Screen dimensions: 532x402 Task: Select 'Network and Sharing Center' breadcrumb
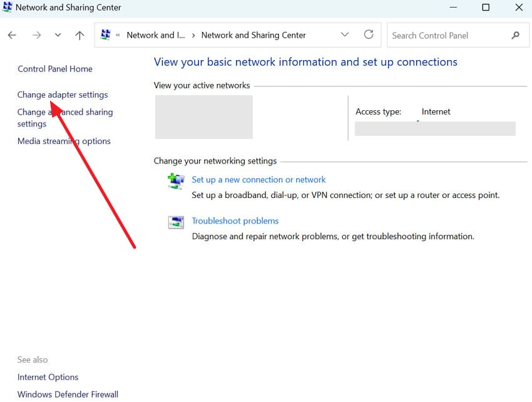click(x=253, y=35)
